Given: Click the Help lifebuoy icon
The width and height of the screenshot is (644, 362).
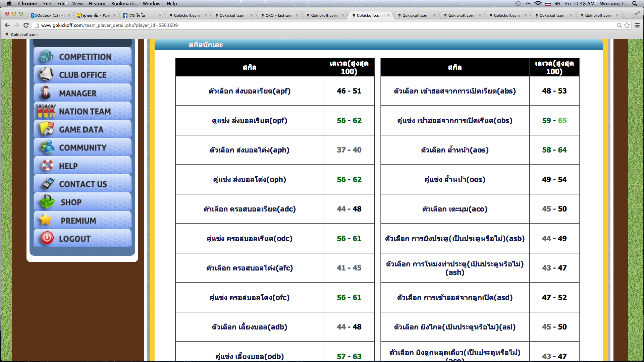Looking at the screenshot, I should [47, 166].
